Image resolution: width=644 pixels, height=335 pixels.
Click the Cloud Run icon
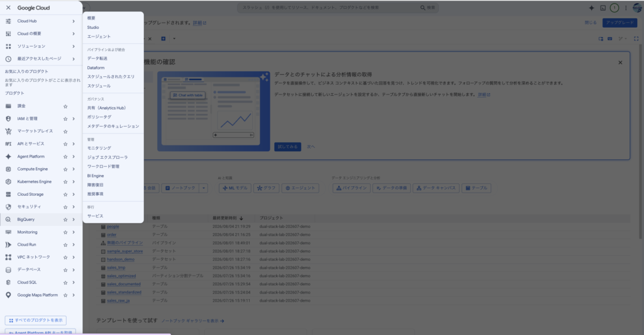pos(8,244)
